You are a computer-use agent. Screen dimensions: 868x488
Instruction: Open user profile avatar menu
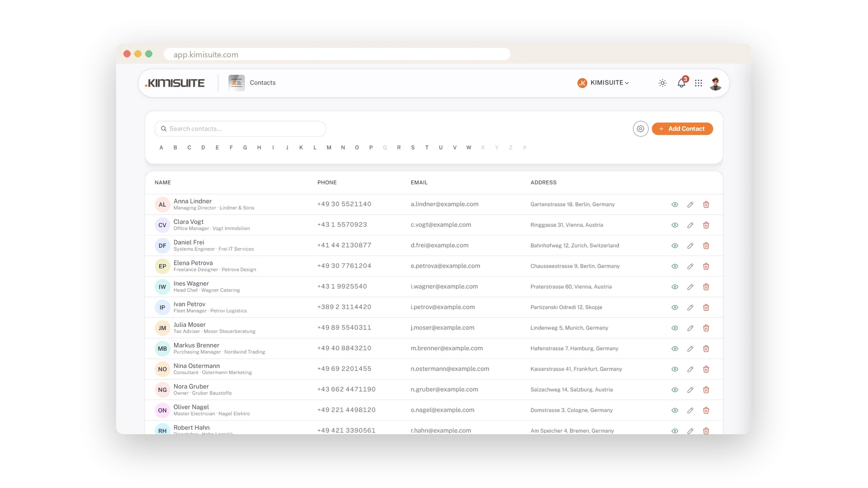coord(715,83)
